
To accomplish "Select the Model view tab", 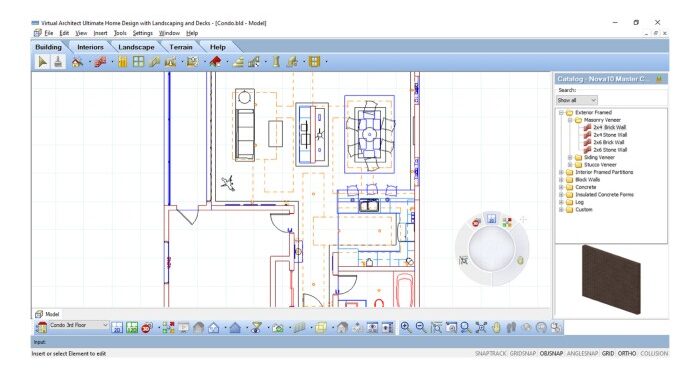I will click(x=47, y=314).
